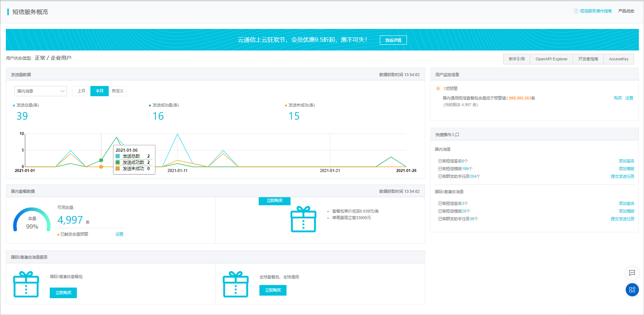Click the 查看详情 banner button
Viewport: 644px width, 315px height.
point(393,40)
